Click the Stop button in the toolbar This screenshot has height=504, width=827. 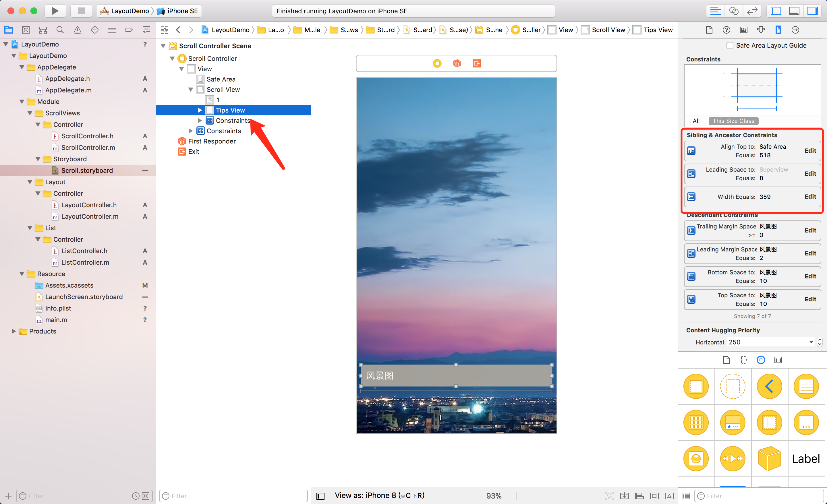tap(81, 11)
